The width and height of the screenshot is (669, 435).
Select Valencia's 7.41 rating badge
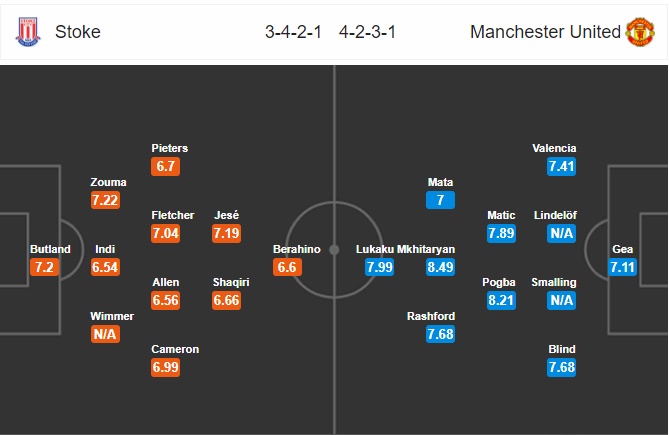[x=562, y=166]
